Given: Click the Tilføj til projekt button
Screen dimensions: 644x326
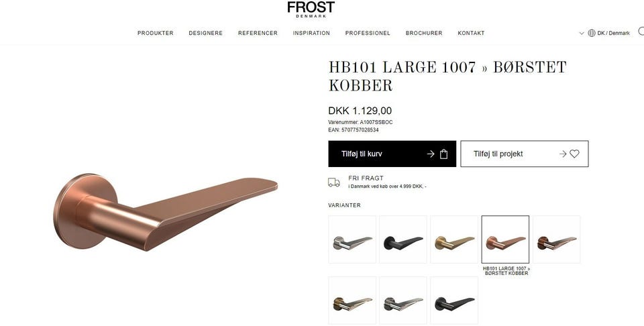Looking at the screenshot, I should [525, 154].
